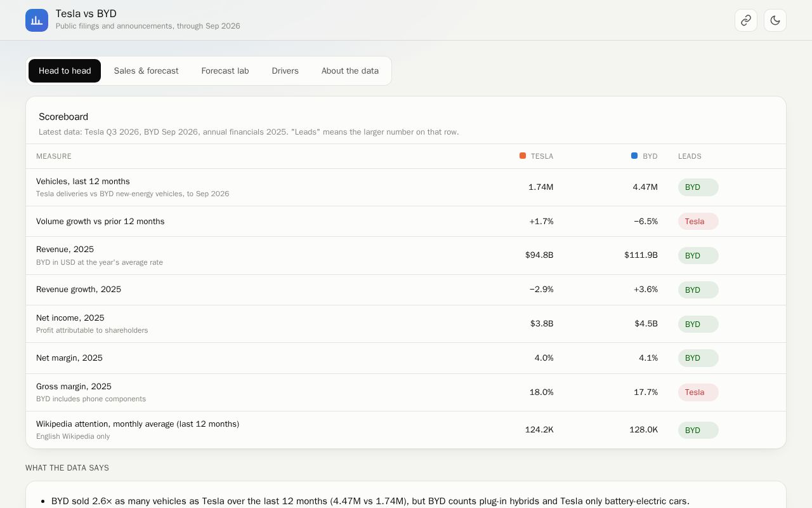Open the Sales & forecast tab
The width and height of the screenshot is (812, 508).
tap(146, 71)
